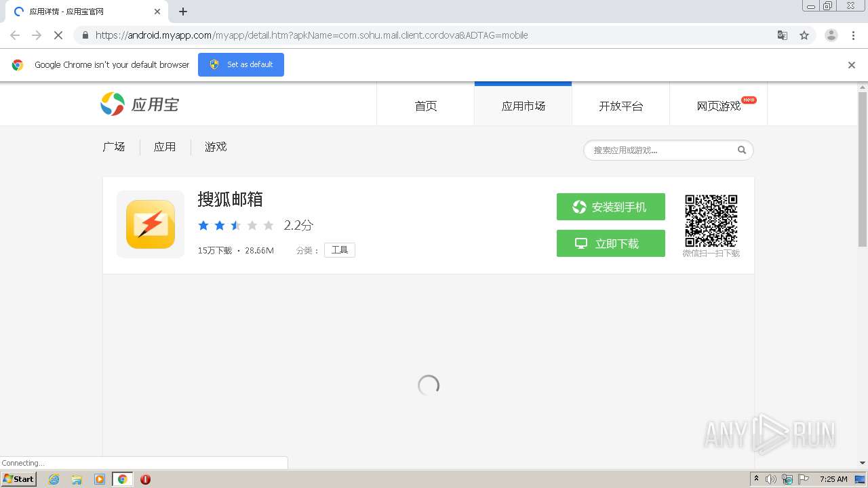Open the 游戏 section link

[x=216, y=146]
